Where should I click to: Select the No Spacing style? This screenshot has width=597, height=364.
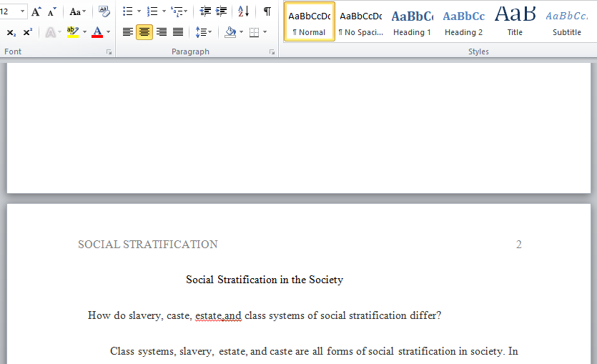point(361,21)
